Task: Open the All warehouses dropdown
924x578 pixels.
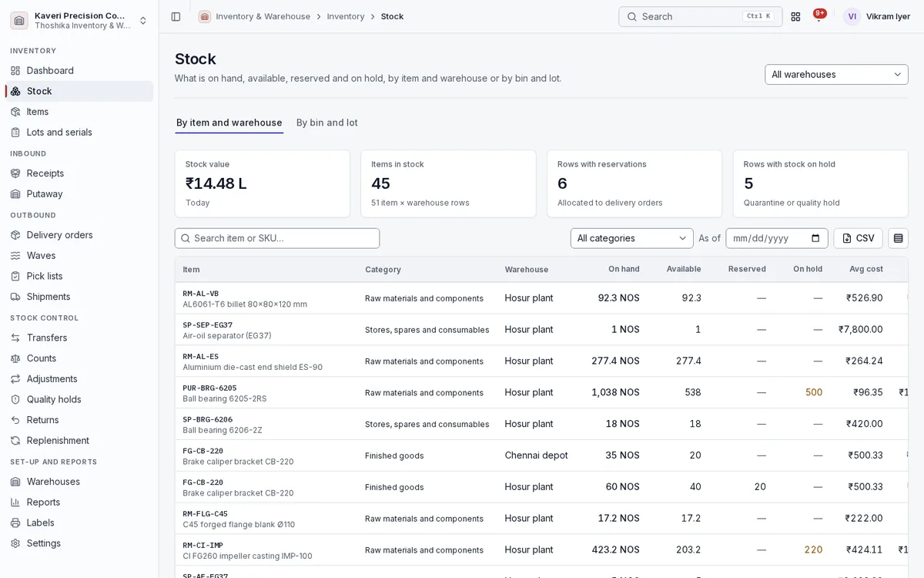Action: point(836,74)
